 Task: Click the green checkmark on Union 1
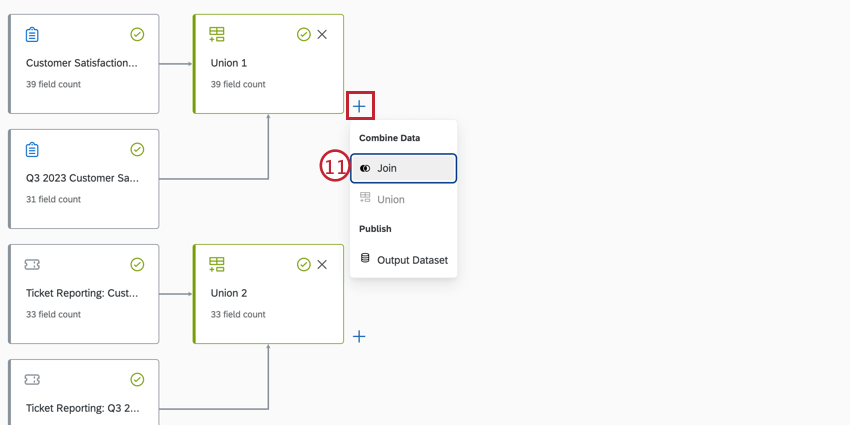(304, 35)
